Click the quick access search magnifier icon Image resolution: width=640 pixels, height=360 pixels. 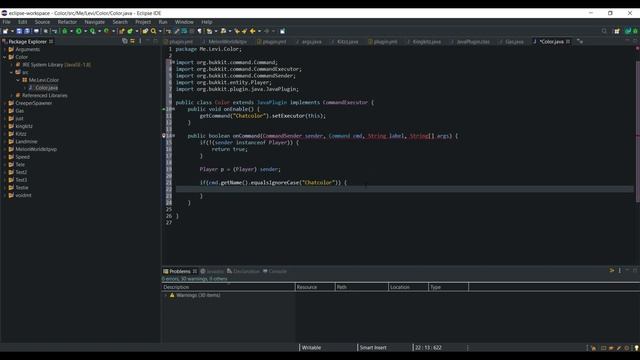[x=604, y=31]
